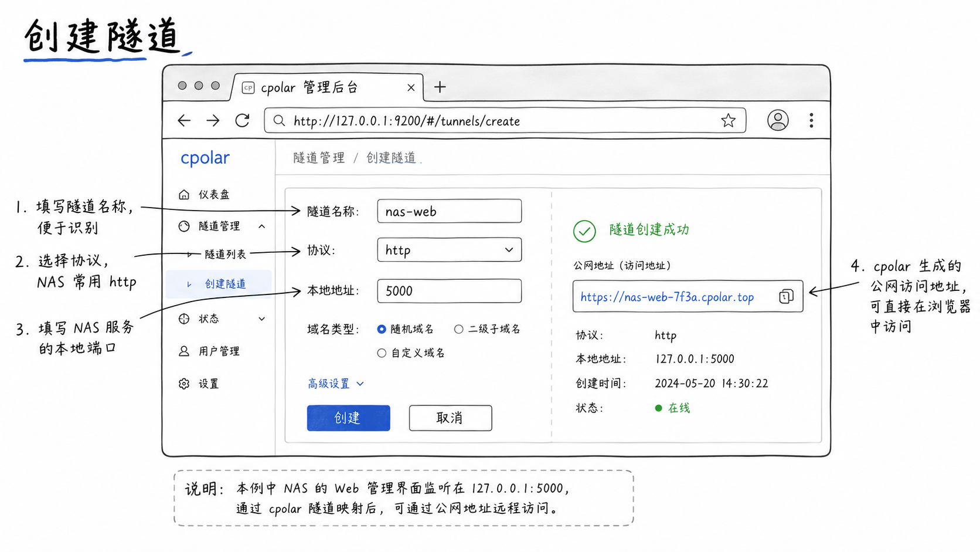Click the 取消 button

pos(450,418)
